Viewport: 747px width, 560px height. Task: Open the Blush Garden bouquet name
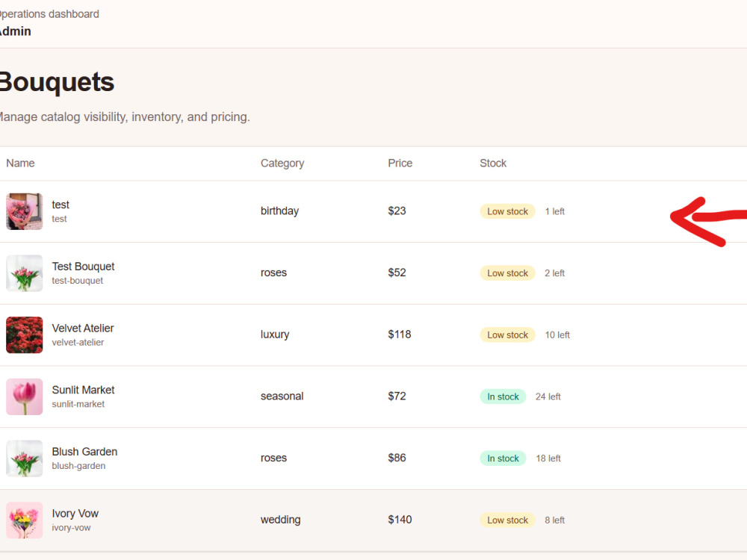pyautogui.click(x=85, y=452)
